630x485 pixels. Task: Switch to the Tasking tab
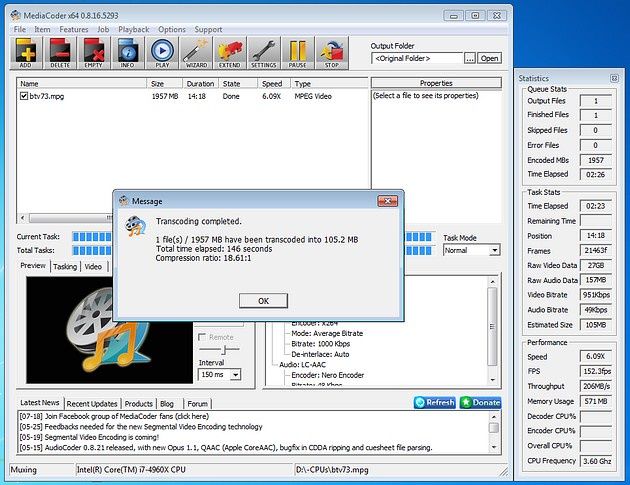(65, 266)
